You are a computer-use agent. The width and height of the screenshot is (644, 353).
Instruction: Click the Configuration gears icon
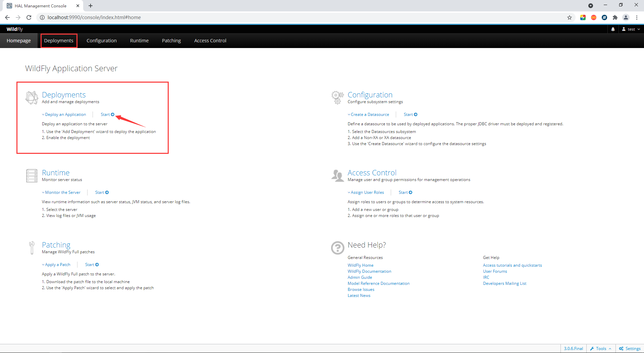(337, 97)
